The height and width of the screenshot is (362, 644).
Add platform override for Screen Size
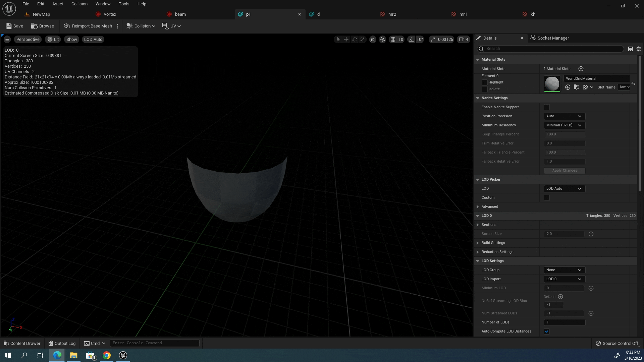(x=591, y=234)
